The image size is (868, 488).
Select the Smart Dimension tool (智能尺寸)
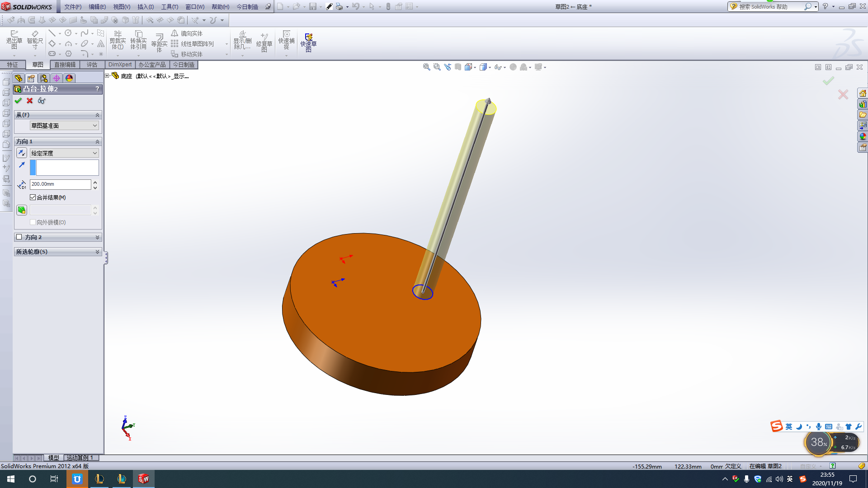click(x=35, y=40)
